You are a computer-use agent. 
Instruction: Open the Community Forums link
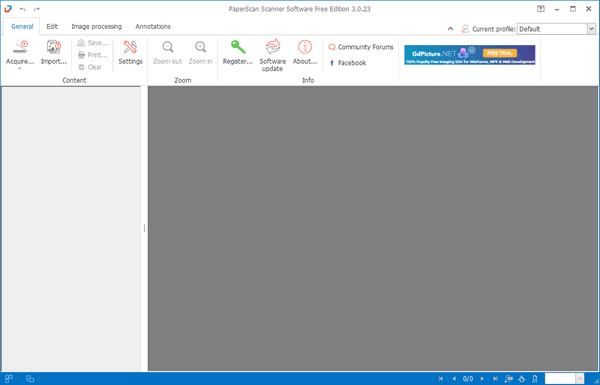click(x=361, y=47)
